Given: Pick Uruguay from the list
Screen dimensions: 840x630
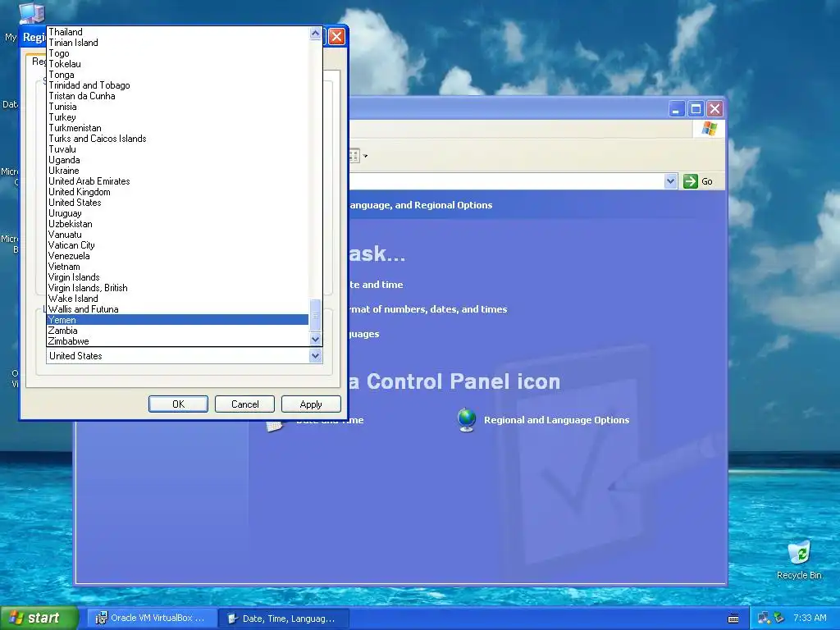Looking at the screenshot, I should pyautogui.click(x=178, y=213).
